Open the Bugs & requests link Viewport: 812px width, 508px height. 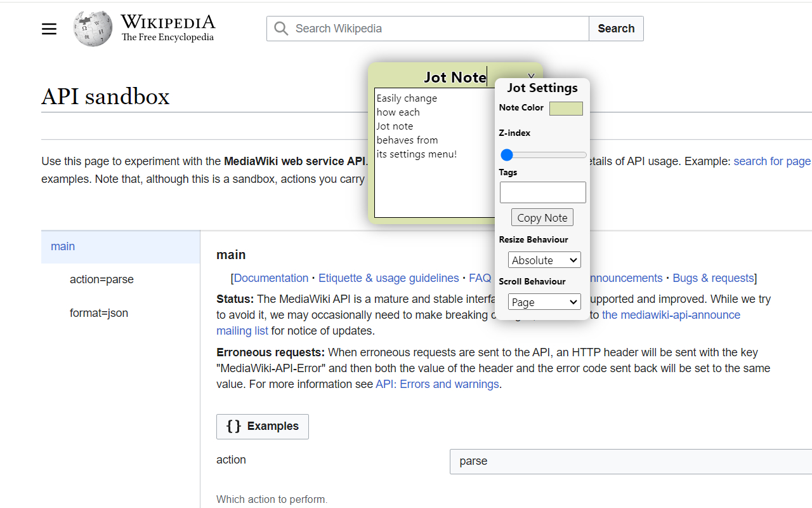coord(713,277)
